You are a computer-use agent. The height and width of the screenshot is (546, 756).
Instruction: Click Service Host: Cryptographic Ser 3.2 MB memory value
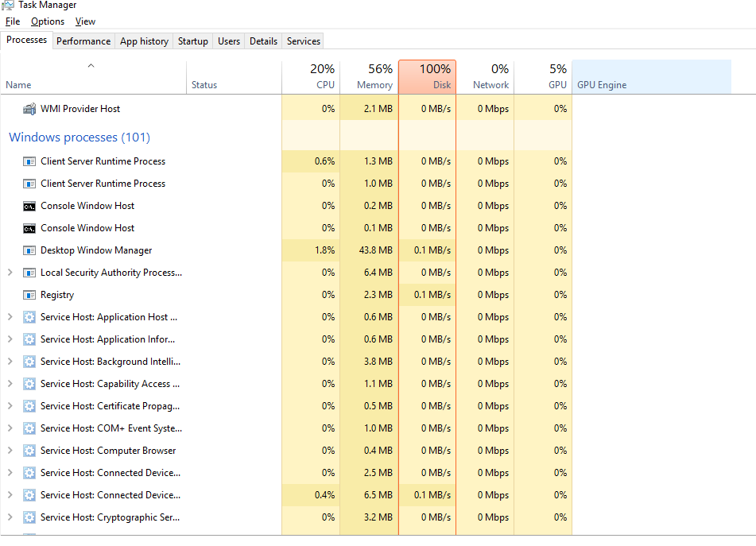[x=378, y=517]
